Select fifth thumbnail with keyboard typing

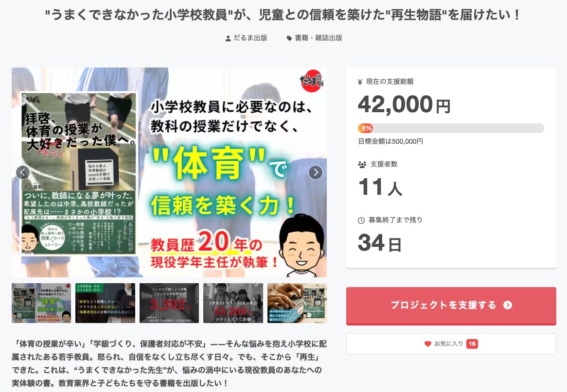tap(297, 303)
